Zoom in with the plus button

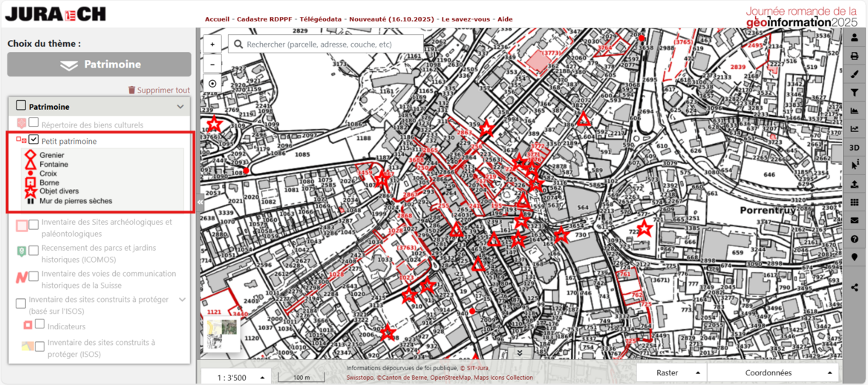pyautogui.click(x=212, y=45)
